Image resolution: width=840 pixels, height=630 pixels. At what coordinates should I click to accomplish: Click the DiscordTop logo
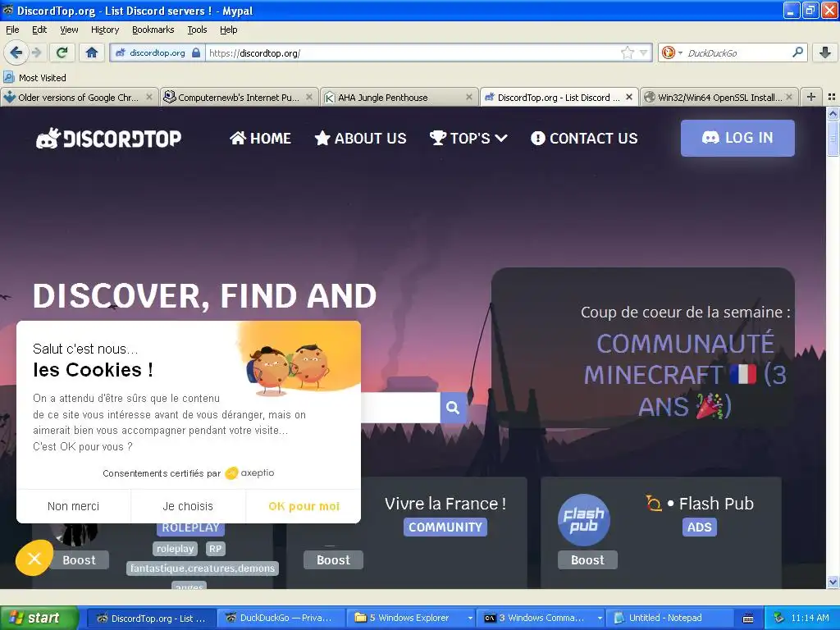pos(109,138)
